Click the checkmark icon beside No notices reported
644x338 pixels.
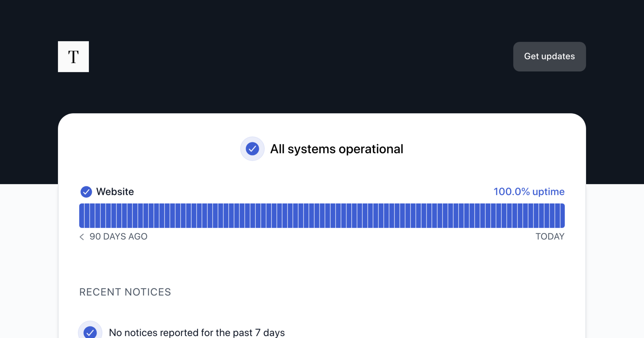pos(90,332)
